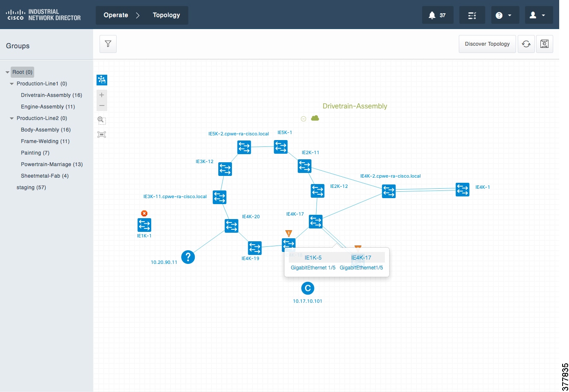Select client node 10.17.10.101
This screenshot has width=569, height=392.
click(308, 288)
